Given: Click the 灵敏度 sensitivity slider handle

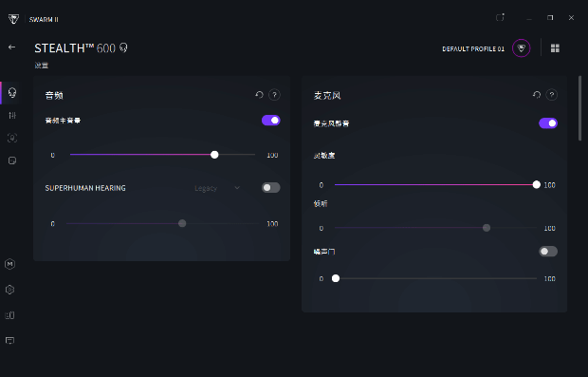Looking at the screenshot, I should [537, 184].
